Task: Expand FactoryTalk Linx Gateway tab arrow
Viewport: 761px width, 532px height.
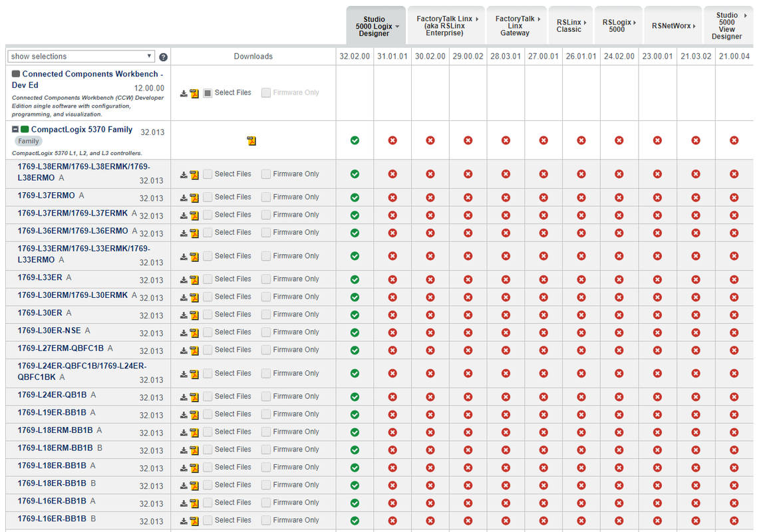Action: [x=539, y=19]
